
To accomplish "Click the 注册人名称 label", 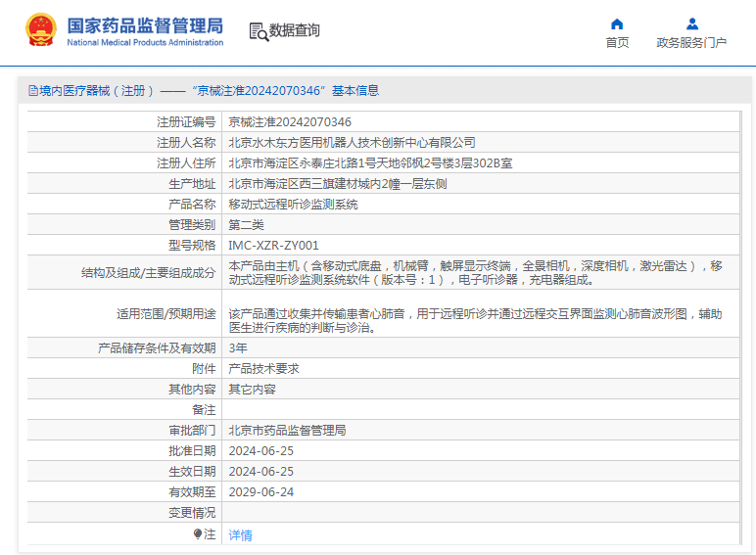I will [186, 143].
